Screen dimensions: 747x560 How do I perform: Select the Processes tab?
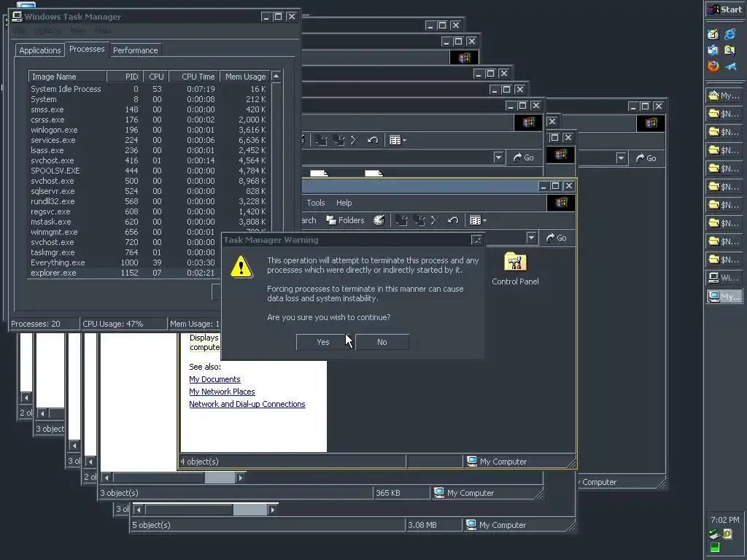pyautogui.click(x=87, y=49)
